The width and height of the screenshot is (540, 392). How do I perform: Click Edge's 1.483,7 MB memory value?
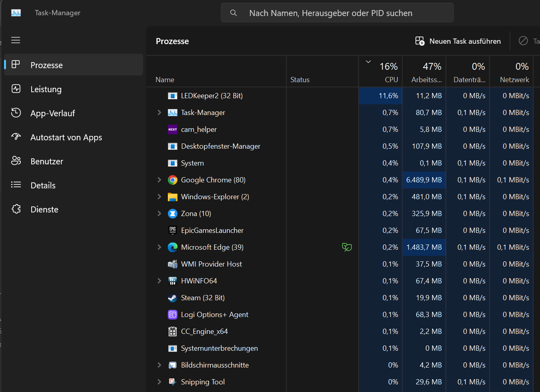tap(424, 247)
